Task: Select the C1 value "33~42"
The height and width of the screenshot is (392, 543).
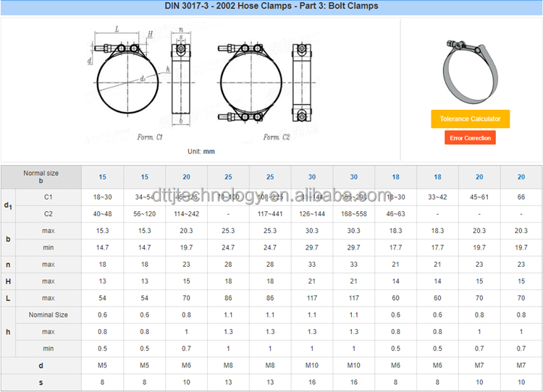Action: click(x=437, y=197)
